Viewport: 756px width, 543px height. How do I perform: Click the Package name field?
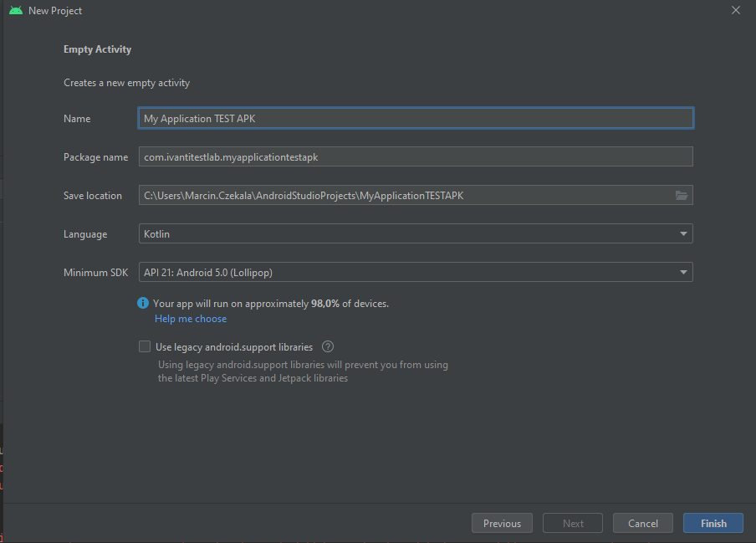pyautogui.click(x=416, y=156)
